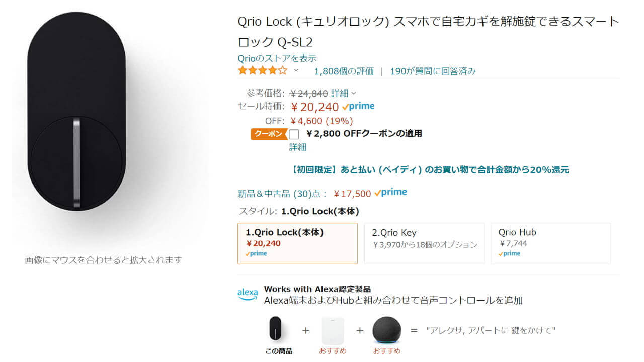Click the prime badge next to ¥17,500
Viewport: 644px width, 362px height.
392,192
